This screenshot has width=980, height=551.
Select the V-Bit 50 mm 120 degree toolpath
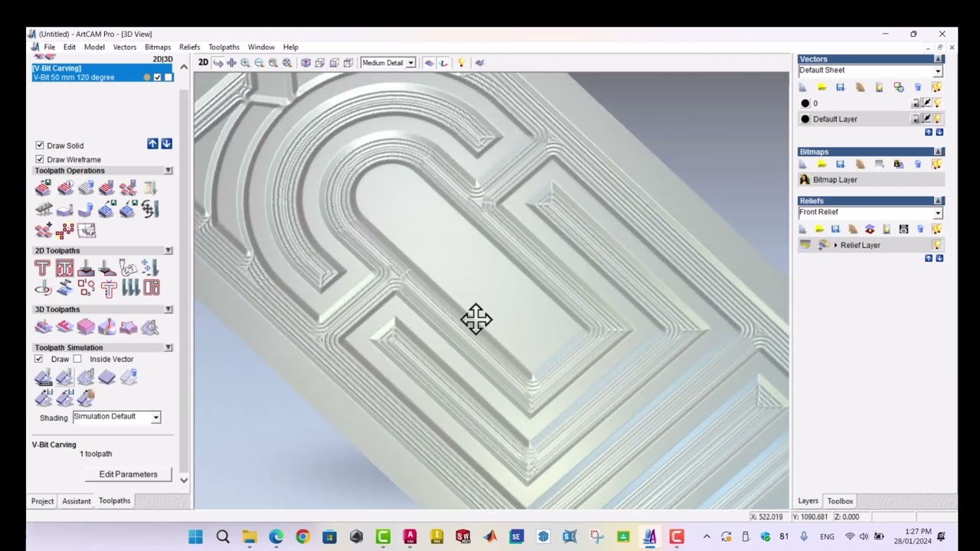(73, 77)
